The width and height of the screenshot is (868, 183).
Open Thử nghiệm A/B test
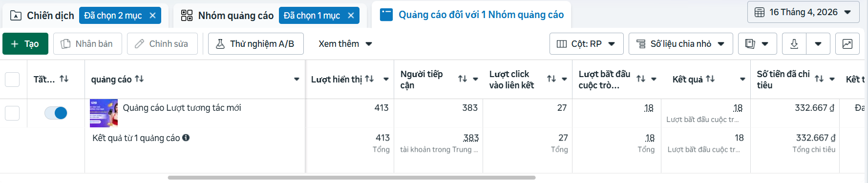(256, 44)
